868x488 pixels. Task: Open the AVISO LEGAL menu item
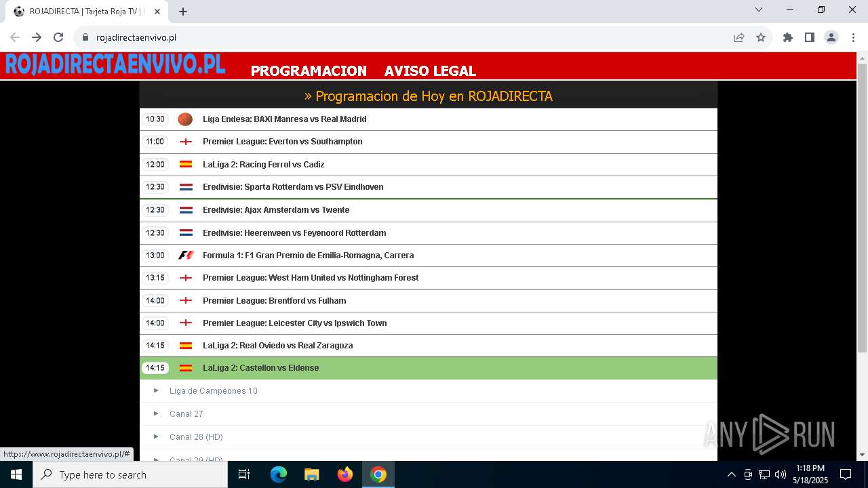pyautogui.click(x=430, y=70)
